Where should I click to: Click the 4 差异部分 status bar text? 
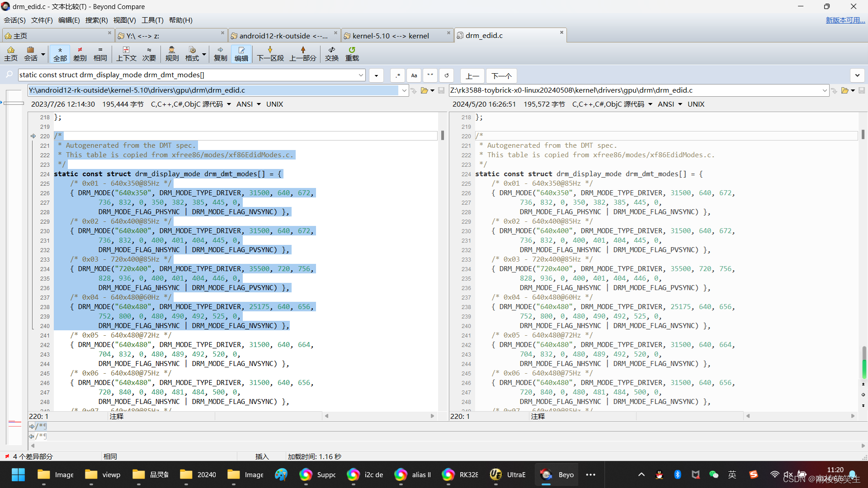pyautogui.click(x=33, y=456)
